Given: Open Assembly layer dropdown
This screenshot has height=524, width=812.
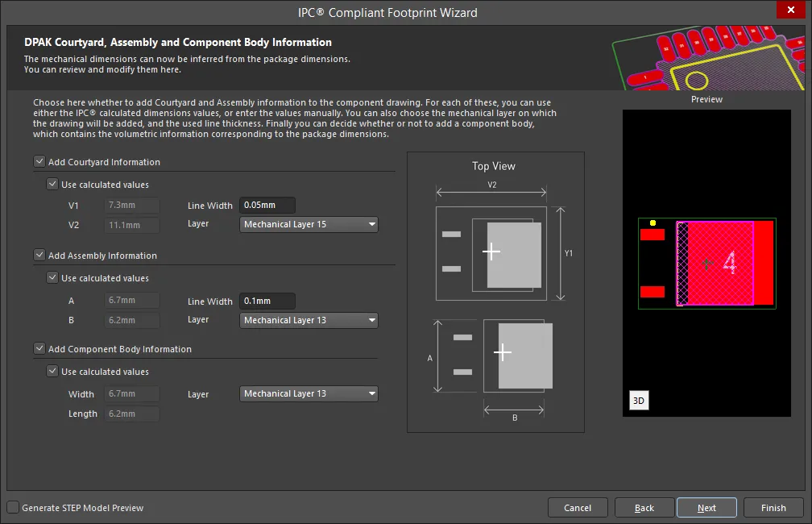Looking at the screenshot, I should (309, 320).
